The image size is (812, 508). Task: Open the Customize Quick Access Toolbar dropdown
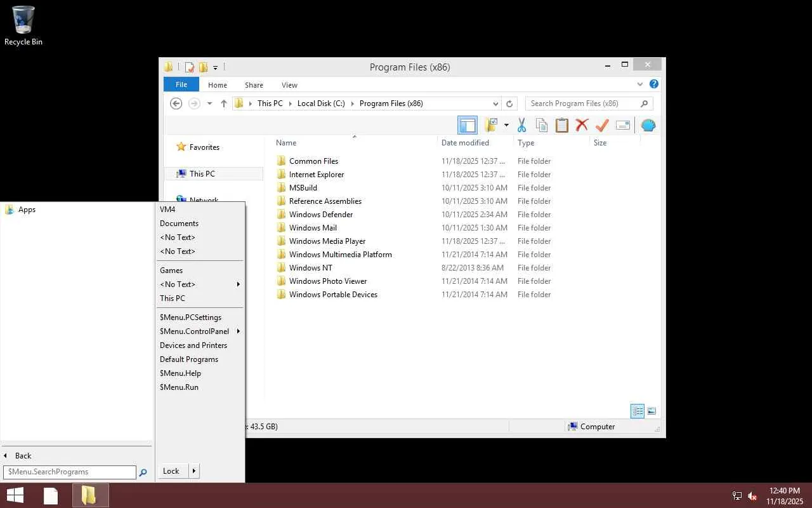click(x=216, y=67)
